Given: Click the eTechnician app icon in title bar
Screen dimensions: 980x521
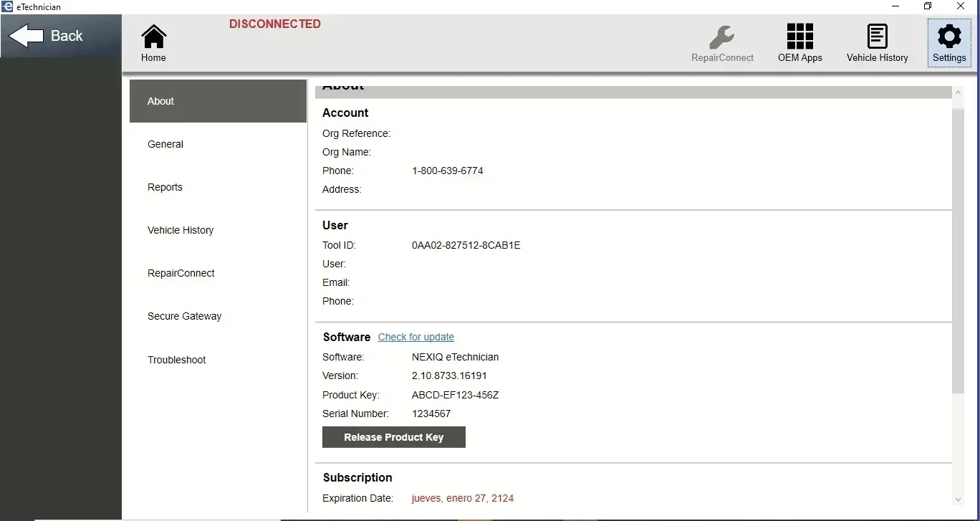Looking at the screenshot, I should (7, 6).
